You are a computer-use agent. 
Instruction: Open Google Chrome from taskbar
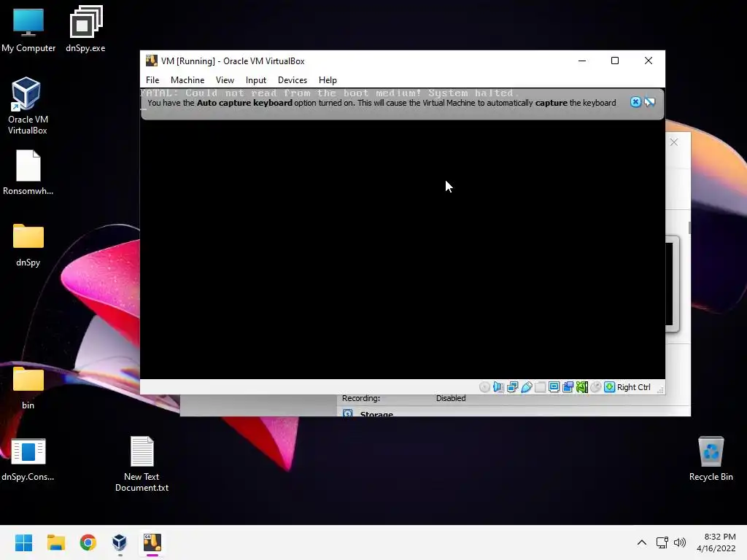(x=88, y=542)
